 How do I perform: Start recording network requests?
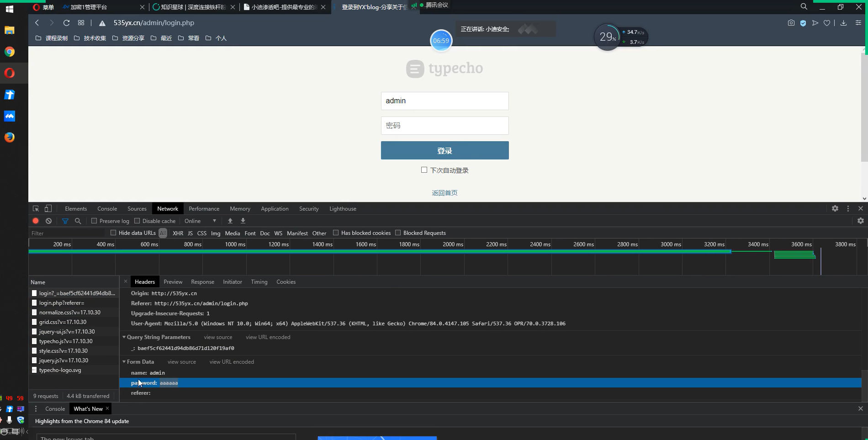point(36,221)
